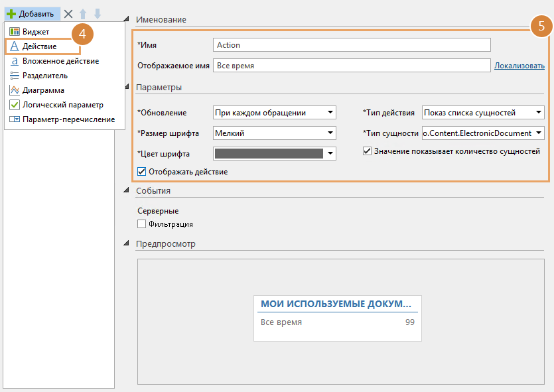Click МОИ ИСПОЛЬЗУЕМЫЕ ДОКУМ... preview header

click(336, 304)
